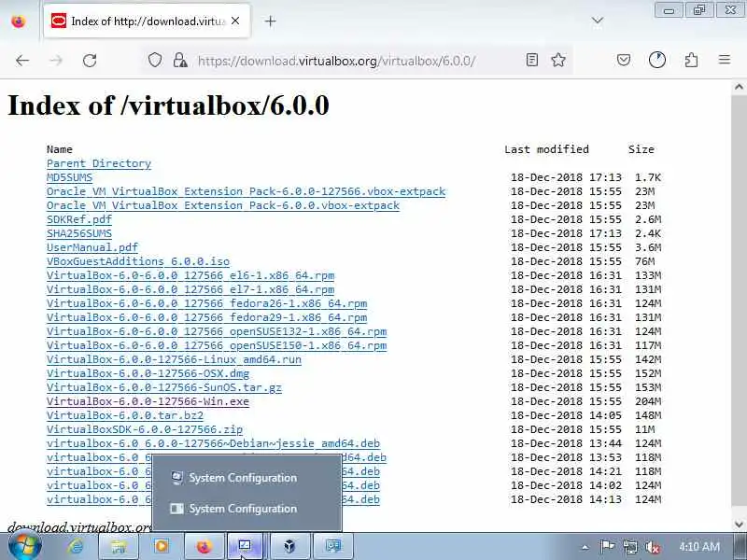
Task: Open Action Center flag tray icon
Action: coord(607,547)
